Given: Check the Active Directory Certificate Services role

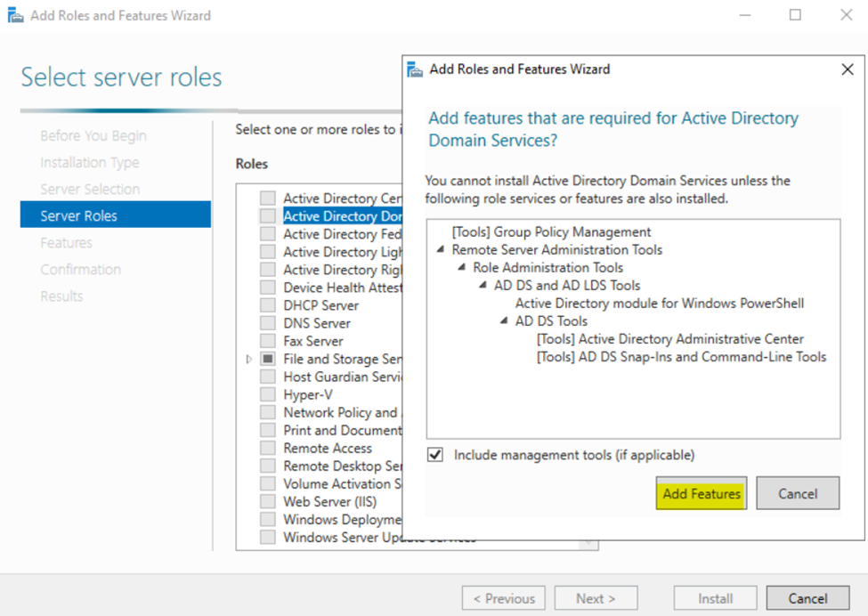Looking at the screenshot, I should [x=268, y=199].
